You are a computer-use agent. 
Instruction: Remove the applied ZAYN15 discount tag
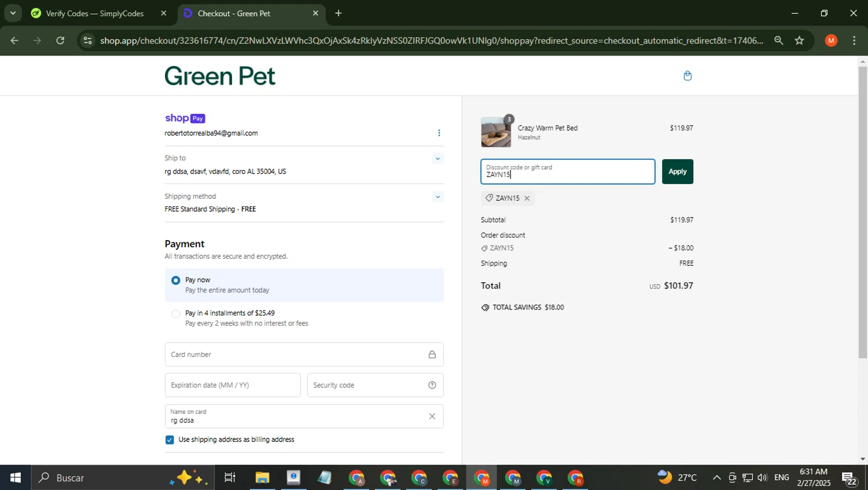[x=527, y=198]
